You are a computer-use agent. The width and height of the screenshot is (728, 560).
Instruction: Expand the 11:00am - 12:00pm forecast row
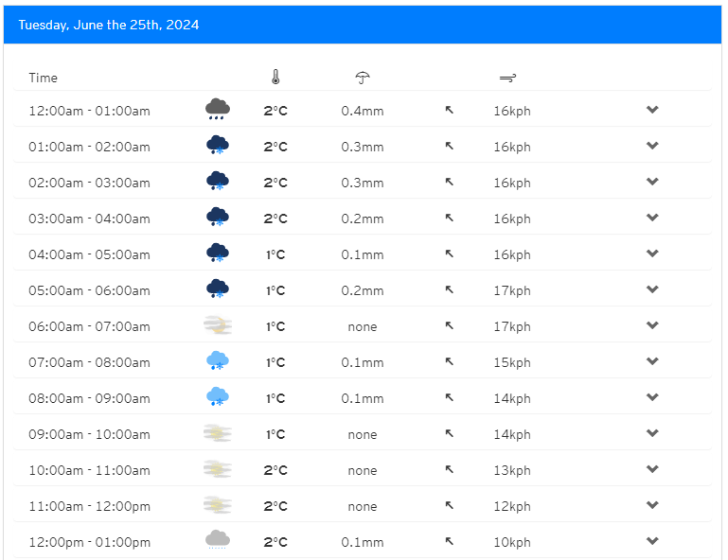[652, 505]
